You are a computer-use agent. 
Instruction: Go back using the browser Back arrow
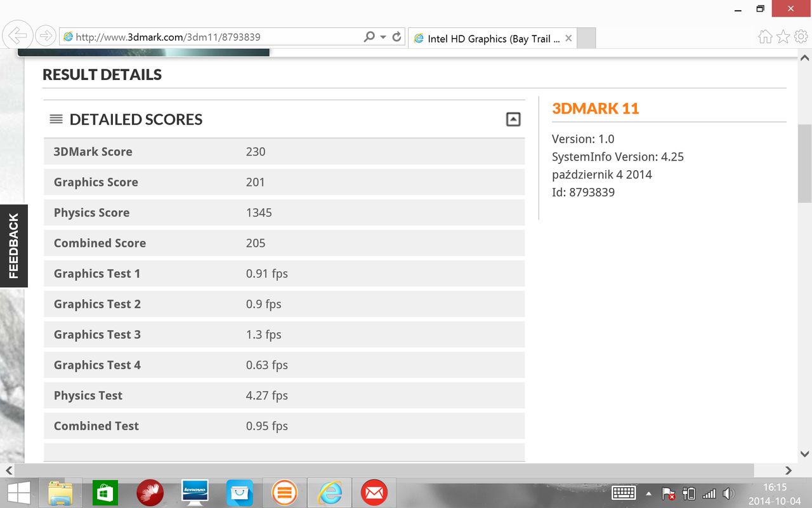[x=18, y=36]
